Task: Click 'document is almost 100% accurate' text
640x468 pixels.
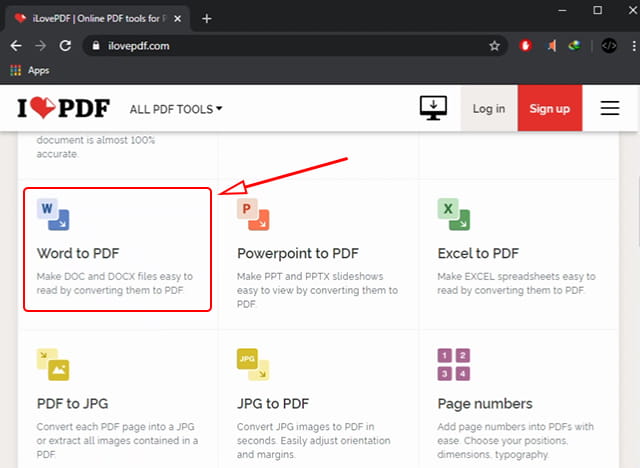Action: coord(96,147)
